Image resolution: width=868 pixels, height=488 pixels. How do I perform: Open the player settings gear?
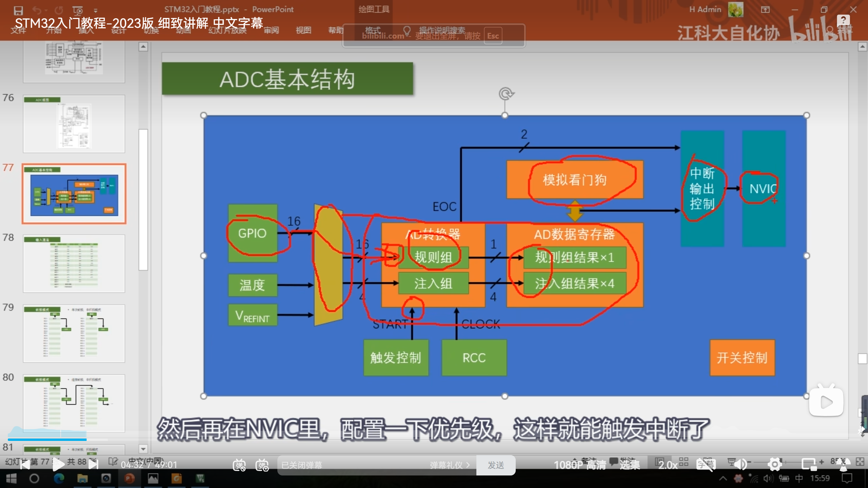[775, 465]
